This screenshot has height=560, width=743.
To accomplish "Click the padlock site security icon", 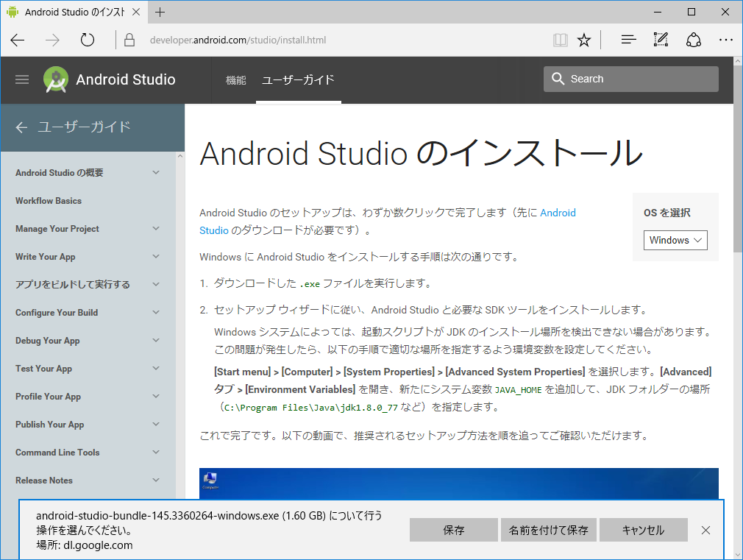I will (x=129, y=40).
